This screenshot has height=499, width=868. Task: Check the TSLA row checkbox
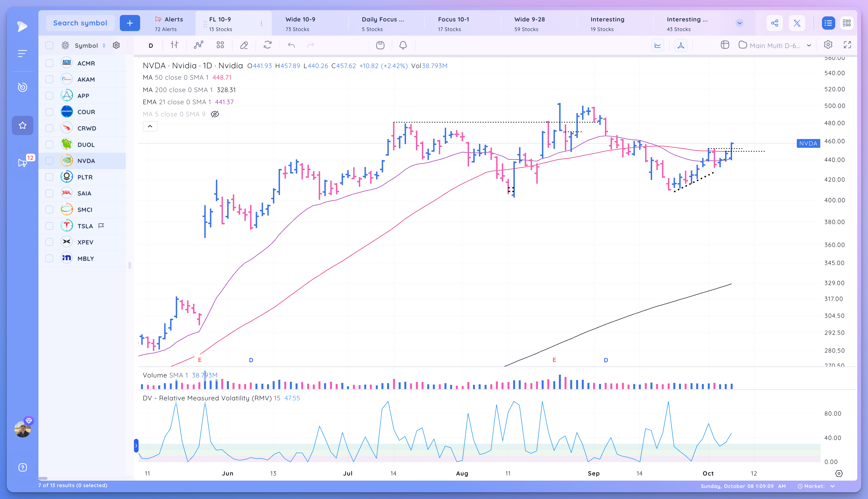[x=49, y=226]
